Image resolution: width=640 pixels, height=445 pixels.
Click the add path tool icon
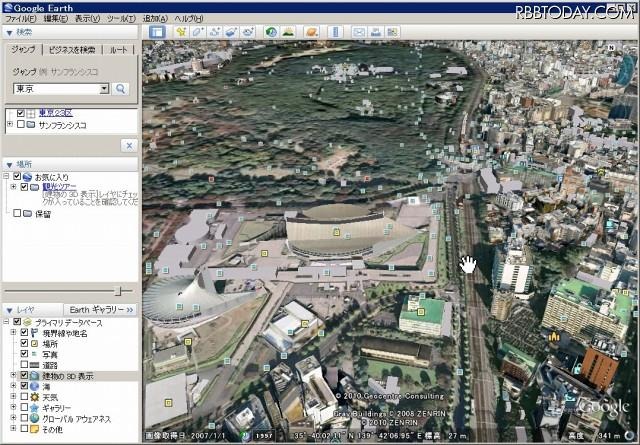[215, 32]
